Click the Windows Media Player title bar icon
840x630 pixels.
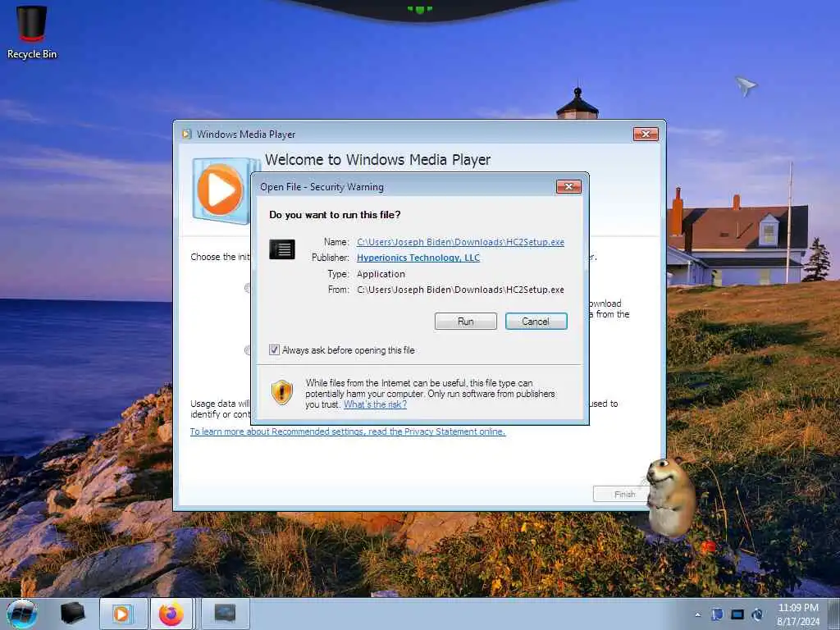186,134
